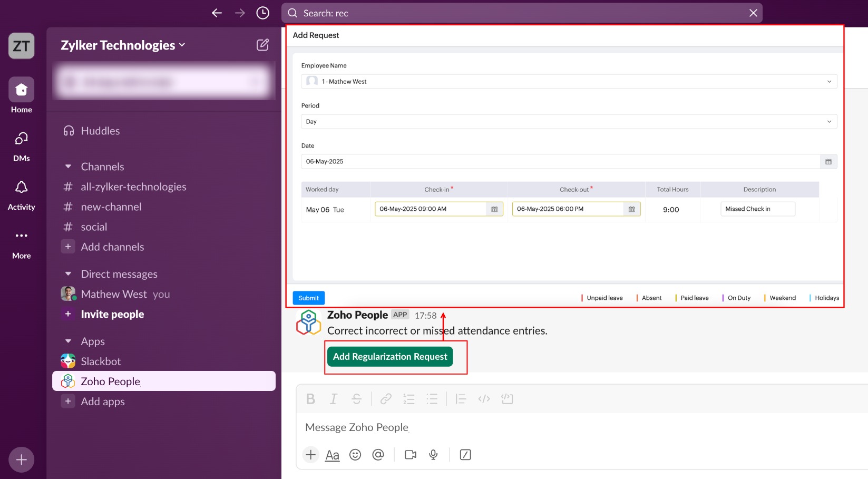The height and width of the screenshot is (479, 868).
Task: Record a video clip
Action: pos(411,455)
